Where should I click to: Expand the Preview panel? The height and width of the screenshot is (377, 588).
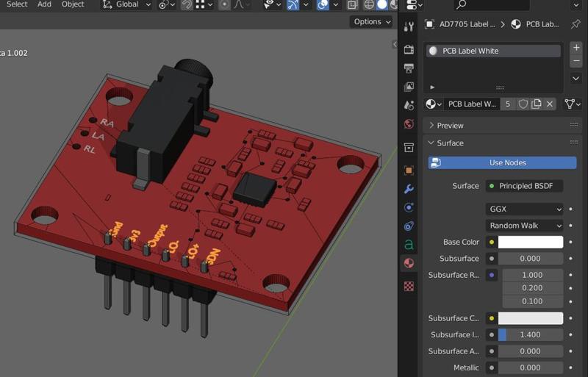pyautogui.click(x=450, y=126)
